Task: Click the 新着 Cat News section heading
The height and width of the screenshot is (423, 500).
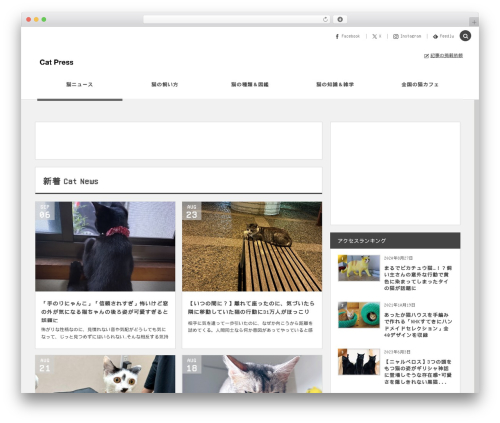Action: click(71, 181)
